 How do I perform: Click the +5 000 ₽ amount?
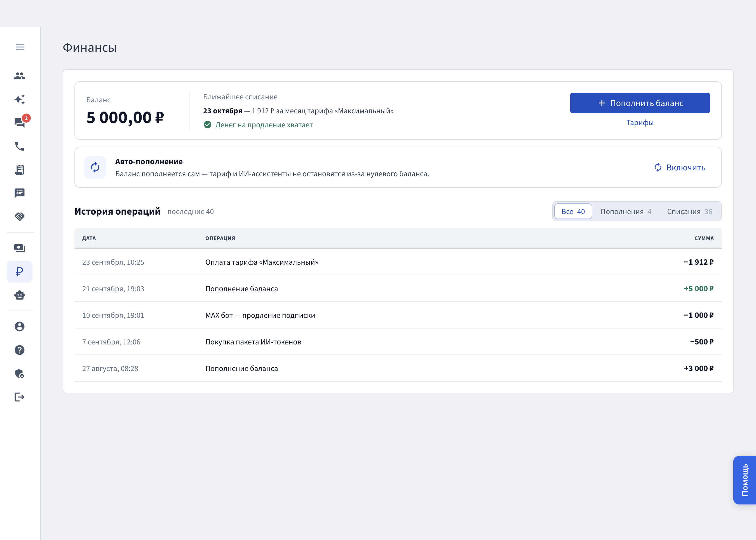[x=698, y=289]
